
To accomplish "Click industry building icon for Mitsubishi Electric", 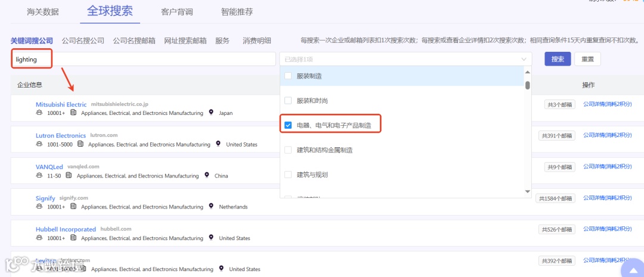I will 73,113.
